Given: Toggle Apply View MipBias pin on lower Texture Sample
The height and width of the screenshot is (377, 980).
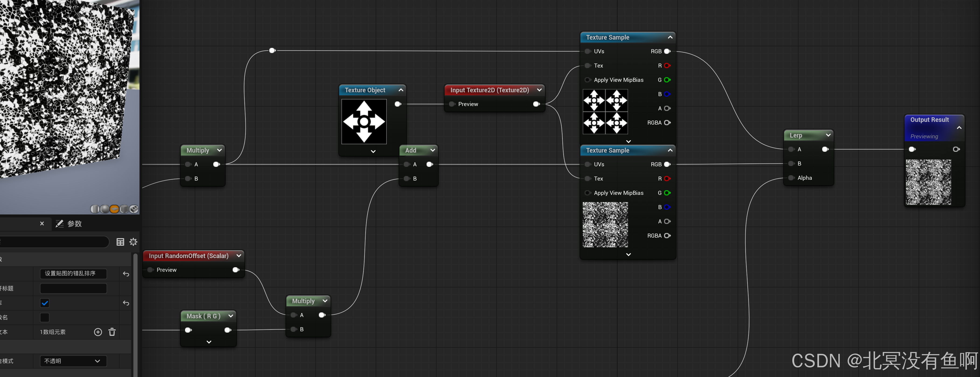Looking at the screenshot, I should point(588,193).
